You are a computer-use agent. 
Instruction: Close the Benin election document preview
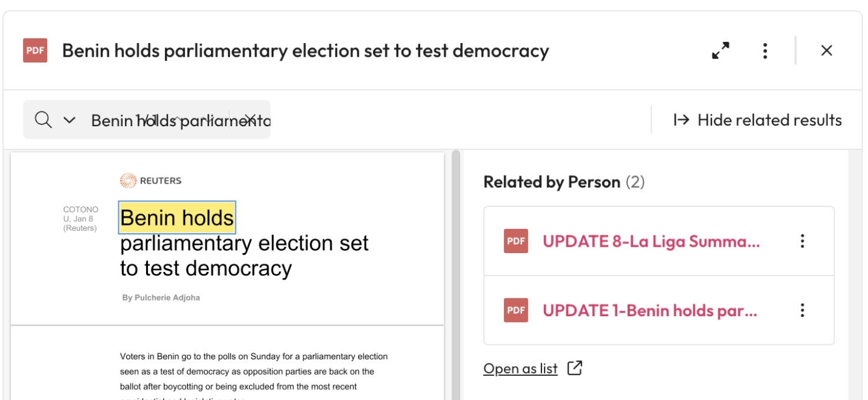(x=827, y=51)
